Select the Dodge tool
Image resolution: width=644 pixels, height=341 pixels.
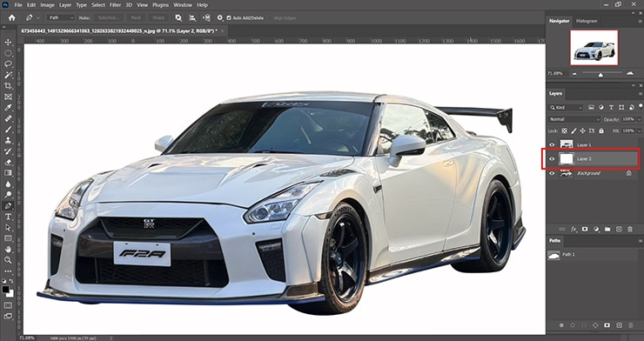[x=8, y=195]
